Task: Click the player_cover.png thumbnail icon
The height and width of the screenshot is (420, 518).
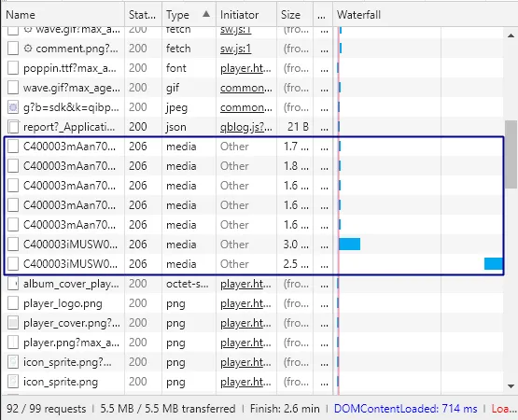Action: (13, 323)
